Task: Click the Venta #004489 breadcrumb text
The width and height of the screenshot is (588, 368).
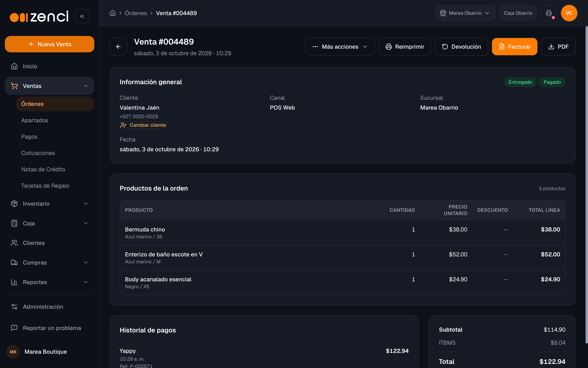Action: (176, 13)
